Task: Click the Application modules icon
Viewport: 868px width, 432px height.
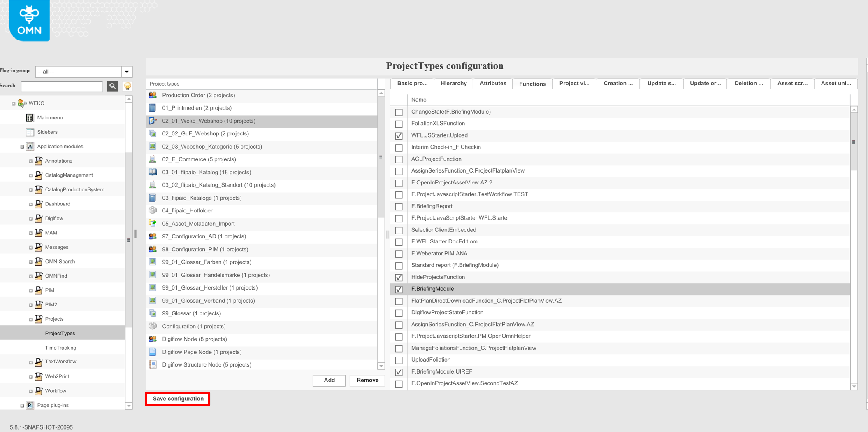Action: click(x=30, y=147)
